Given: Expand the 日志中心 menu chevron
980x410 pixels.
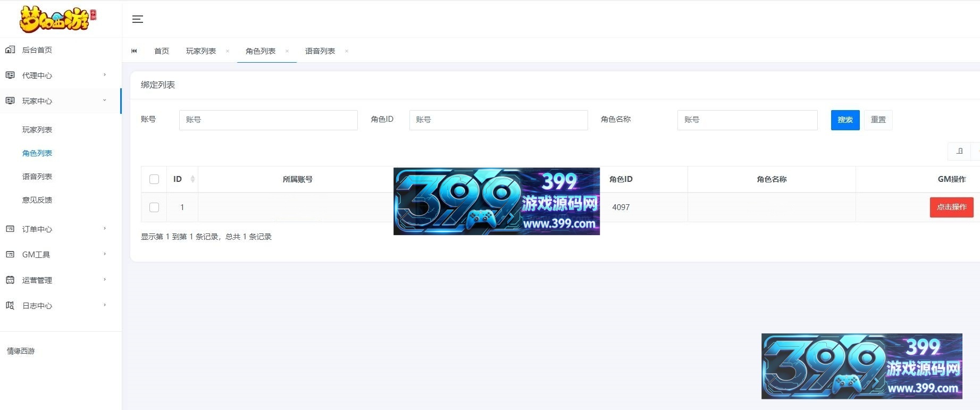Looking at the screenshot, I should coord(105,305).
